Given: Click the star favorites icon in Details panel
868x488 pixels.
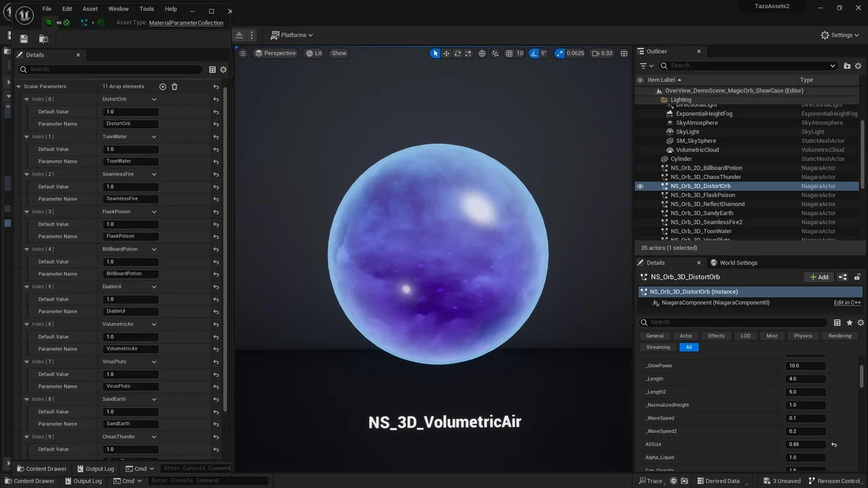Looking at the screenshot, I should [x=849, y=323].
